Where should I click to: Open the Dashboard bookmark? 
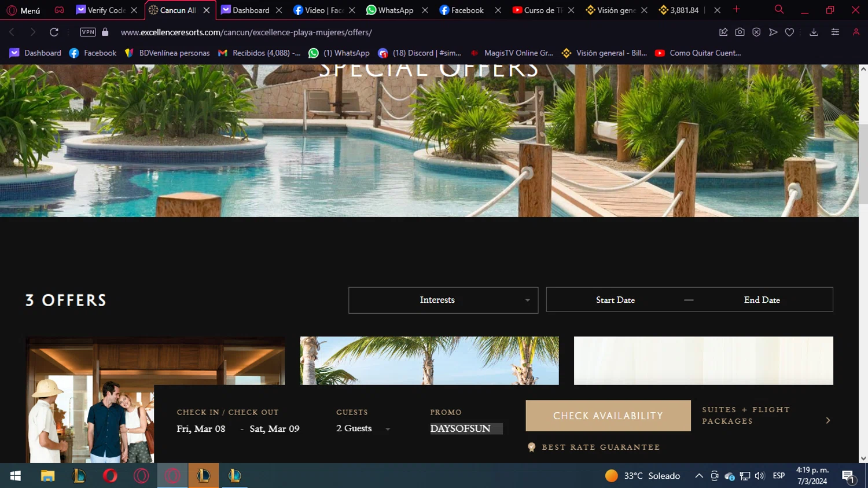tap(35, 53)
